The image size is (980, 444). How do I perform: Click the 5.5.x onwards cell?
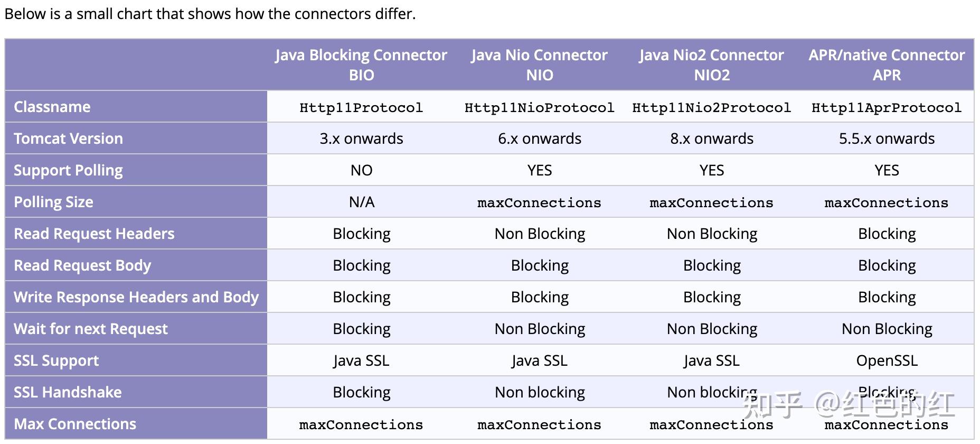(887, 138)
